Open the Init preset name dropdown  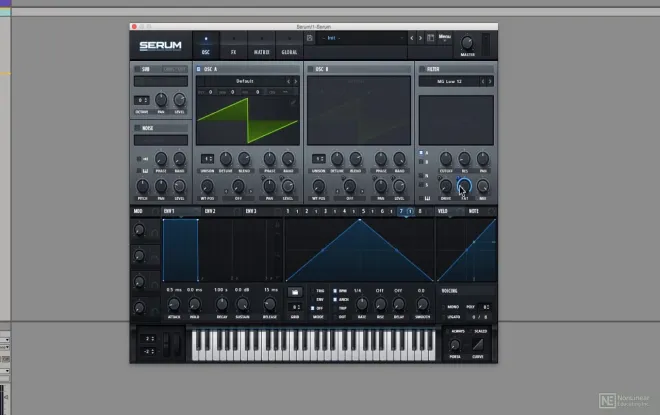(x=362, y=38)
